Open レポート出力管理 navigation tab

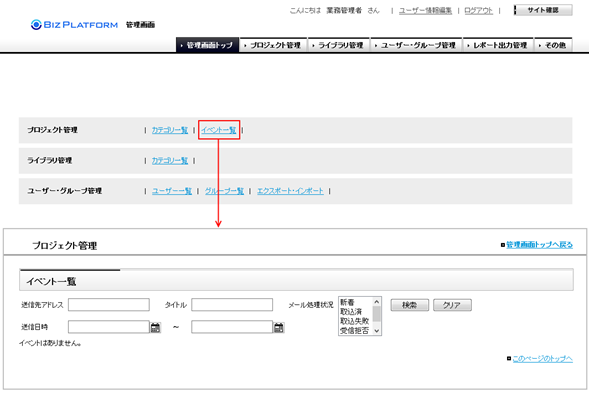pyautogui.click(x=498, y=45)
